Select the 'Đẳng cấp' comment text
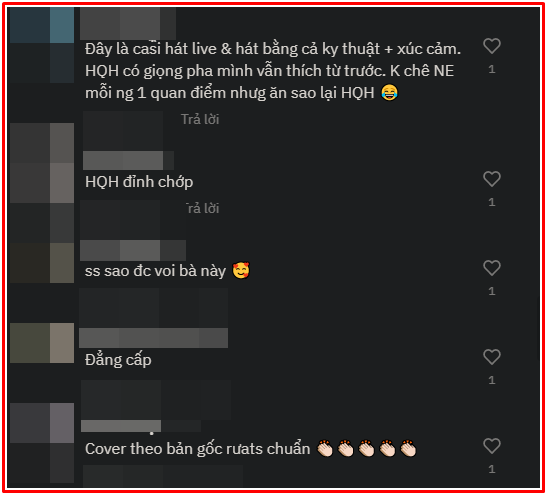 (118, 360)
